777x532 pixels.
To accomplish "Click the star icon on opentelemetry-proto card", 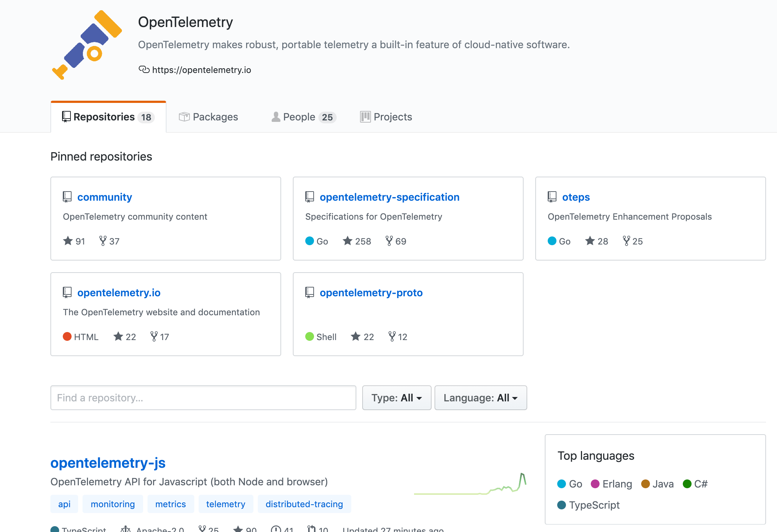I will click(356, 336).
